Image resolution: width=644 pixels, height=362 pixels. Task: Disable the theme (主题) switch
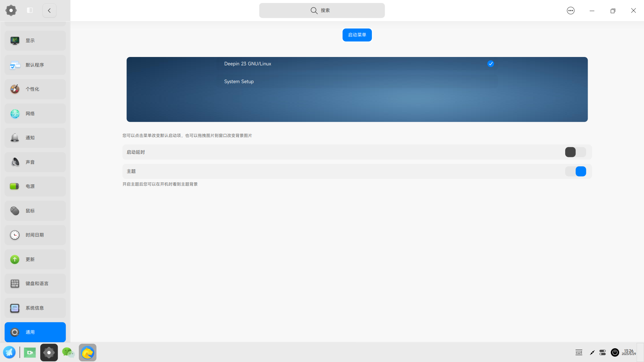pyautogui.click(x=575, y=171)
